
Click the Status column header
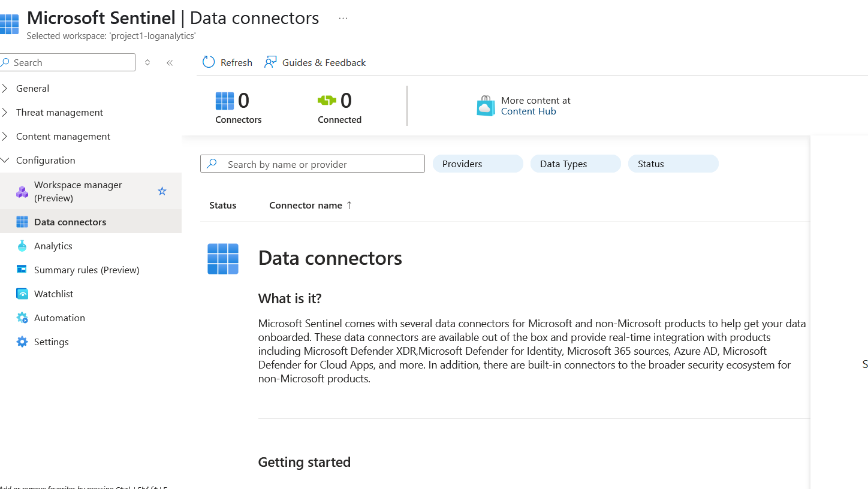coord(223,205)
